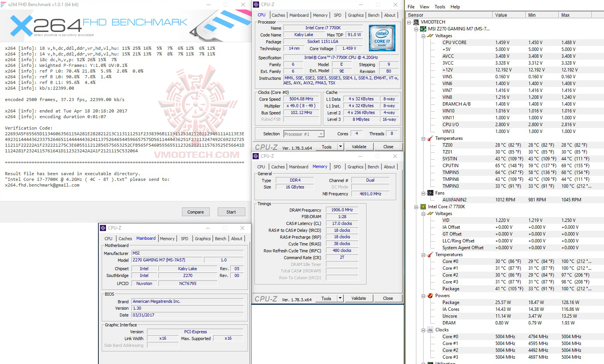Screen dimensions: 604x364
Task: Open the View menu in HWMonitor
Action: pyautogui.click(x=424, y=7)
